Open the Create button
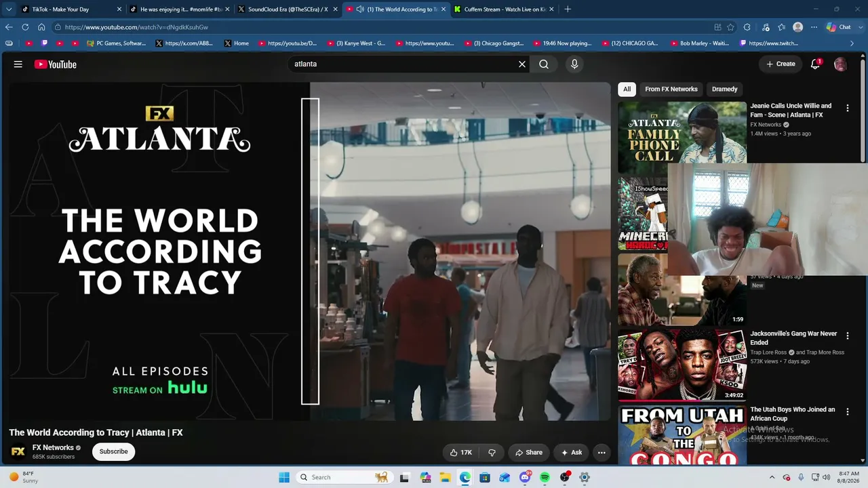868x488 pixels. [781, 64]
